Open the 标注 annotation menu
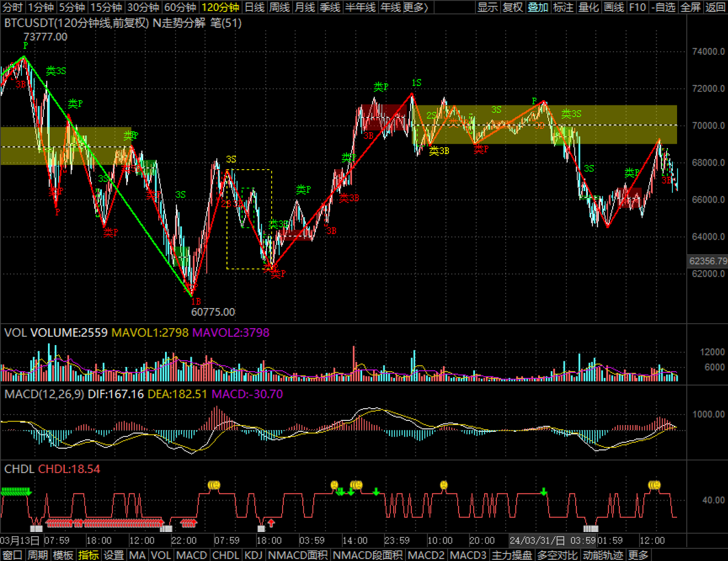728x561 pixels. [563, 7]
